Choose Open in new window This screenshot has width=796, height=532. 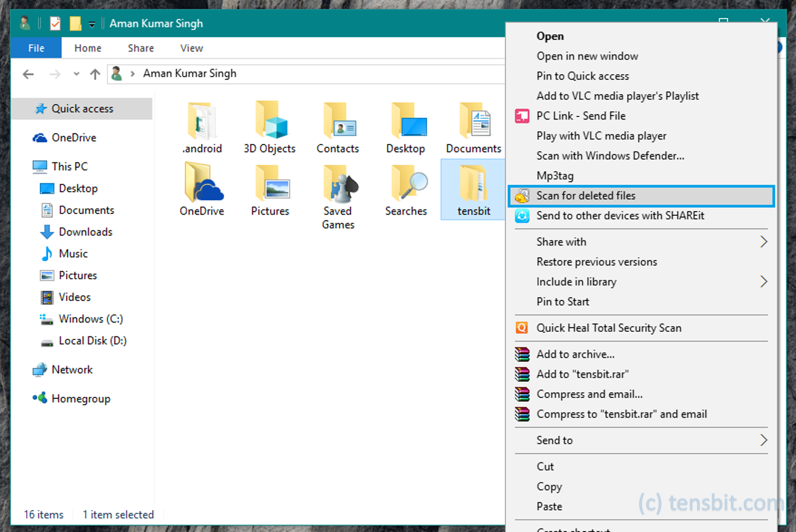(x=587, y=56)
